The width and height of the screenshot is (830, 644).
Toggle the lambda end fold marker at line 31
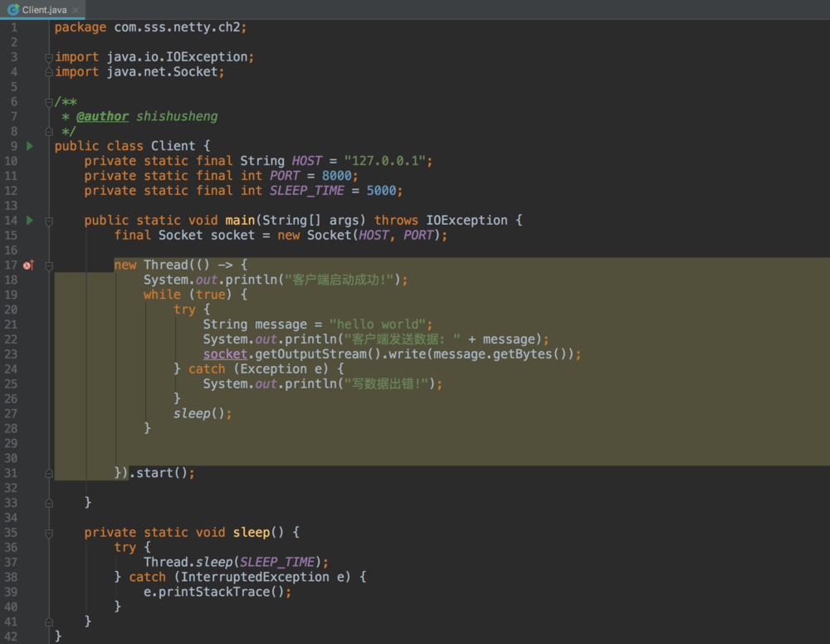coord(49,473)
